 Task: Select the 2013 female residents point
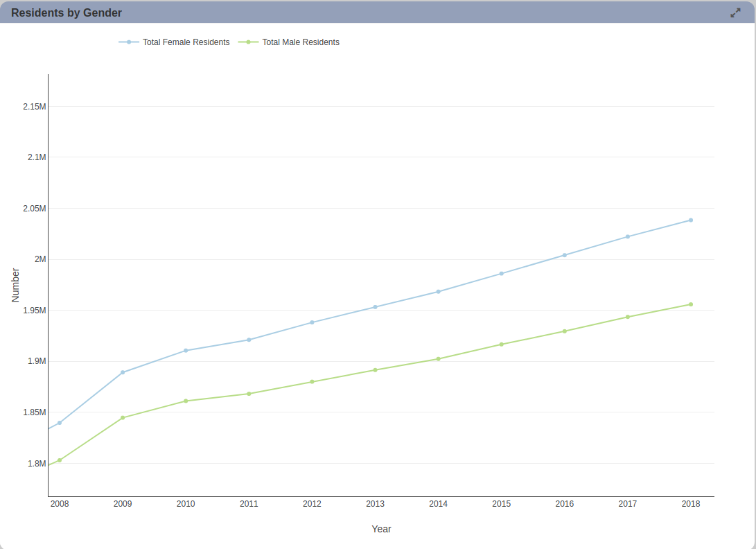tap(375, 307)
